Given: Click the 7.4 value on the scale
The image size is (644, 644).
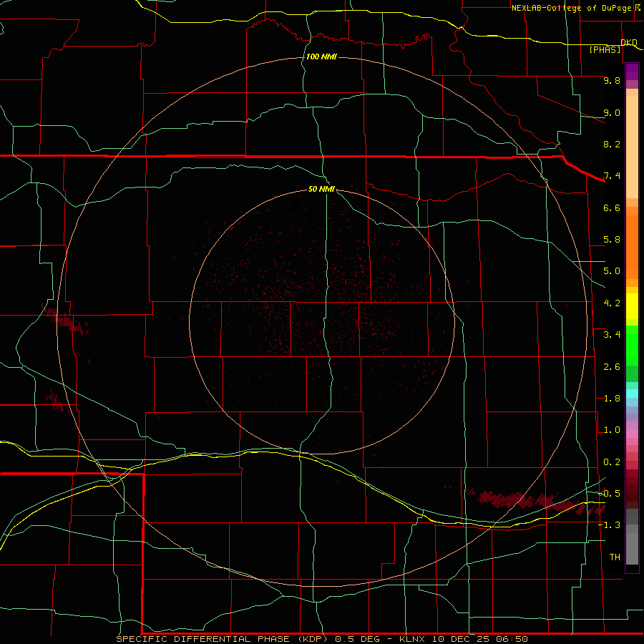Looking at the screenshot, I should (612, 176).
